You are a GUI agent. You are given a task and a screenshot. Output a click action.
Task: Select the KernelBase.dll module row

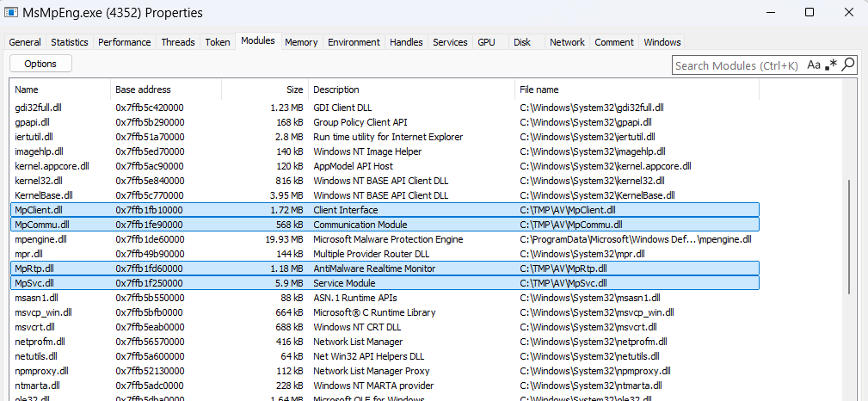pos(385,195)
